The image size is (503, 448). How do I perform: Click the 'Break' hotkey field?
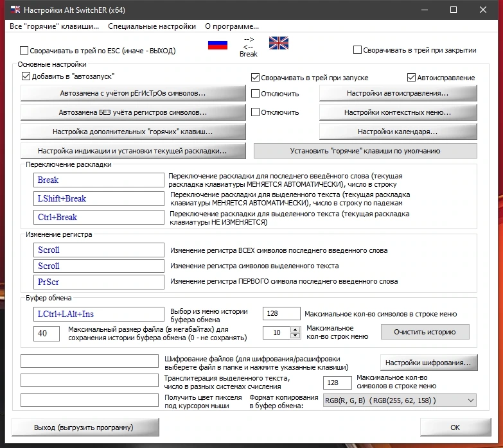(x=99, y=180)
